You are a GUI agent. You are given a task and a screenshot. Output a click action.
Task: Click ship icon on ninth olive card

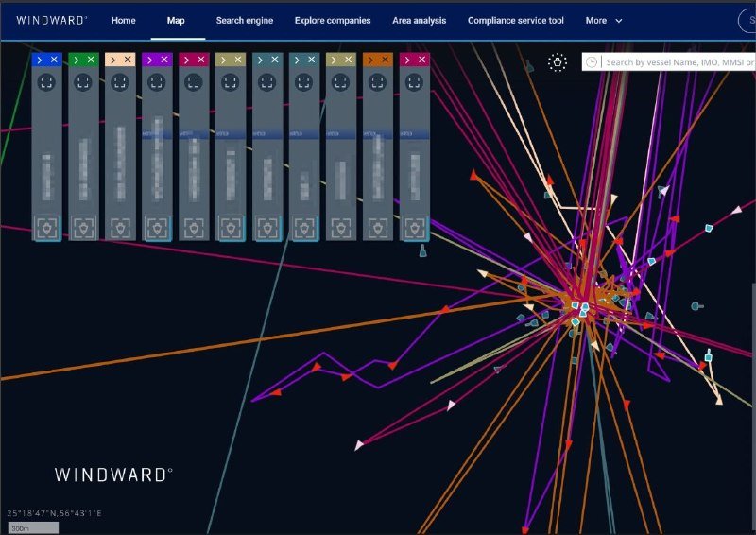(341, 228)
